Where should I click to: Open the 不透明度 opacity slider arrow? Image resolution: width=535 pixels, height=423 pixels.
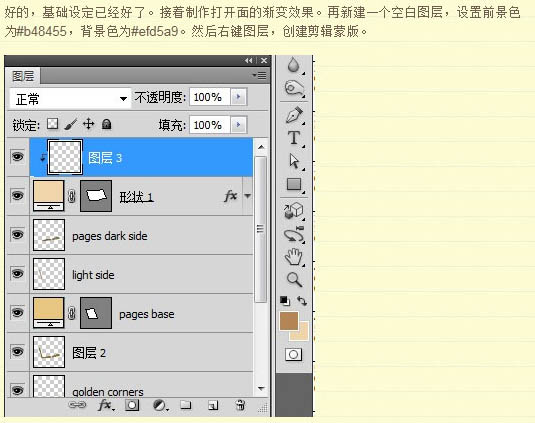coord(238,97)
